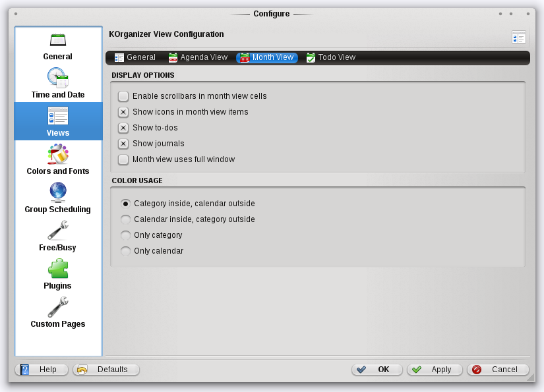The width and height of the screenshot is (544, 392).
Task: Restore settings with the Defaults button
Action: pos(106,370)
